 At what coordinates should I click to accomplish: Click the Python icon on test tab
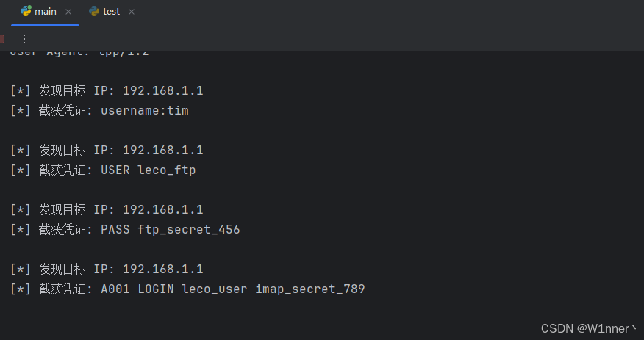(x=94, y=11)
